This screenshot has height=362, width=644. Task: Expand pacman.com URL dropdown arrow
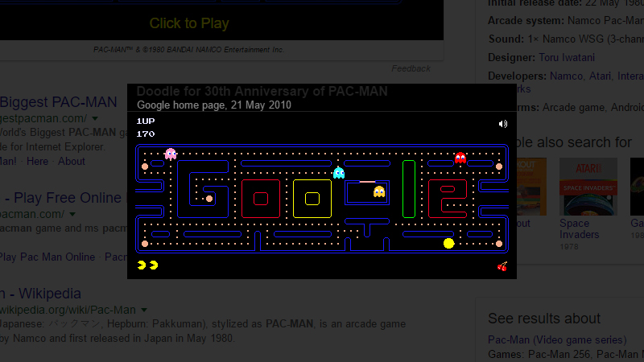coord(72,214)
